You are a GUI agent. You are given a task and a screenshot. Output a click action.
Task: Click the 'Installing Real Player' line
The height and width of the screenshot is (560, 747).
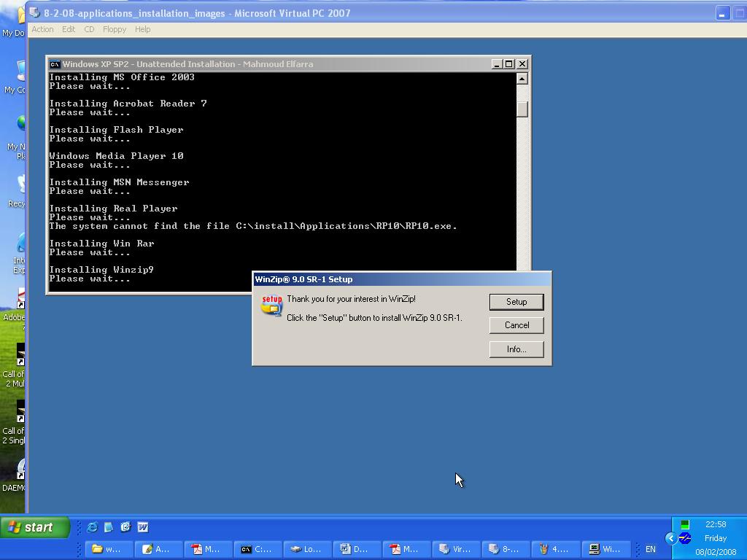point(113,208)
